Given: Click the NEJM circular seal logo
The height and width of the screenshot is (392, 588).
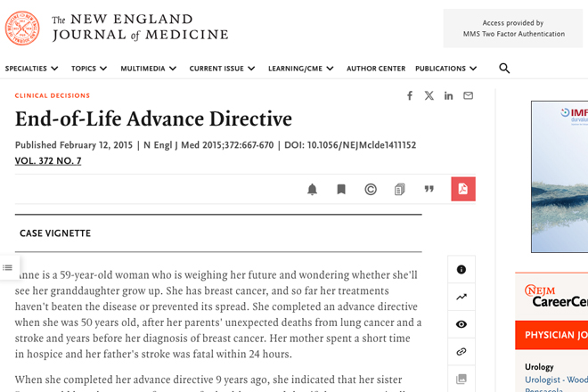Looking at the screenshot, I should (x=22, y=29).
